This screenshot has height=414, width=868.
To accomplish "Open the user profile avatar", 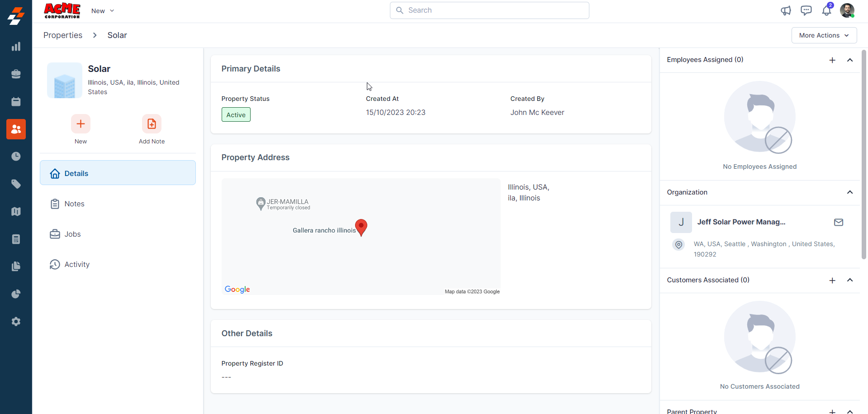I will click(847, 10).
